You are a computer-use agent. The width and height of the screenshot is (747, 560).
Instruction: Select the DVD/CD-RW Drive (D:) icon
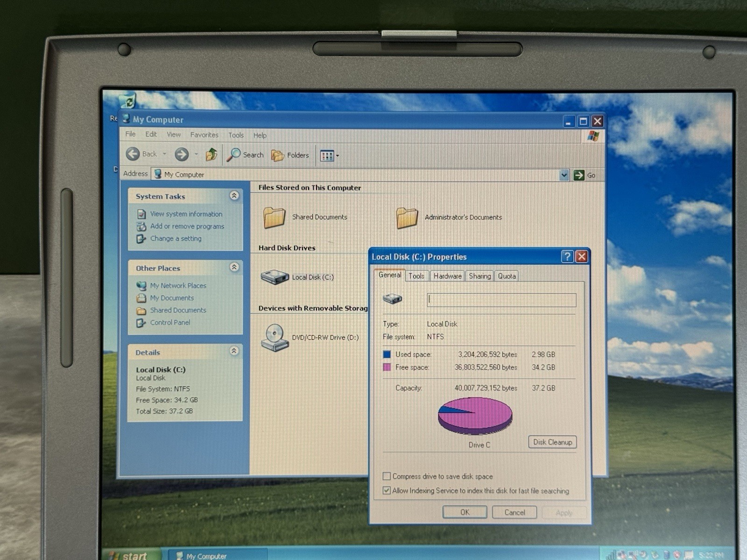pyautogui.click(x=275, y=337)
